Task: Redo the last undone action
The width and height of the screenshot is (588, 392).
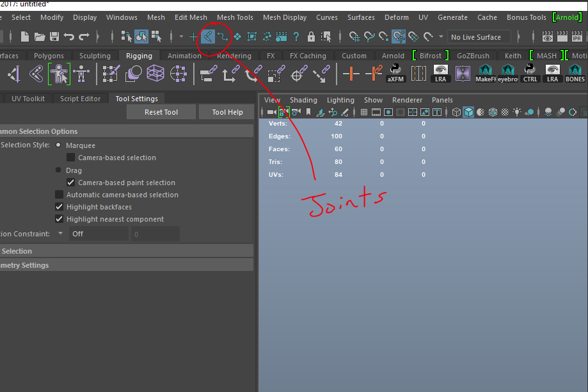Action: tap(84, 37)
